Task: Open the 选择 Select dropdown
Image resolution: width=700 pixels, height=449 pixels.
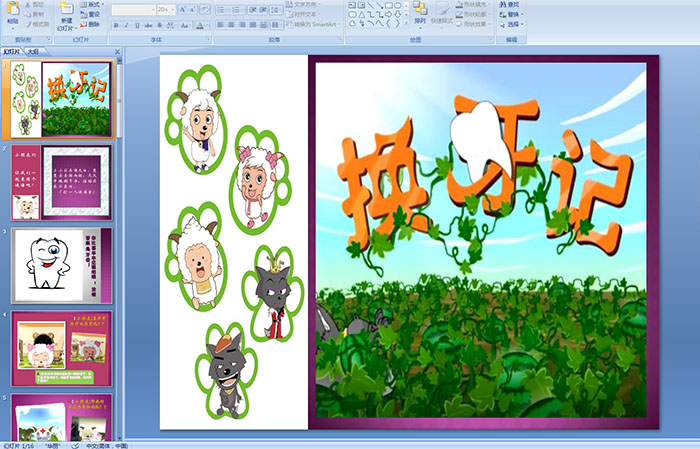Action: click(512, 24)
